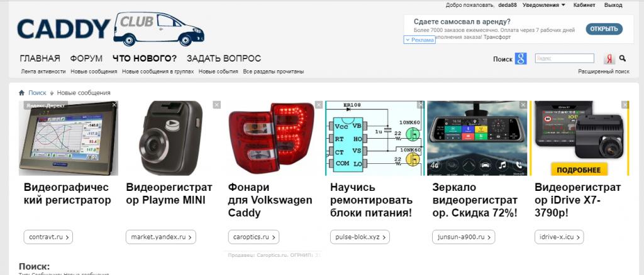Close the iDrive X7 ad
This screenshot has width=644, height=275.
[x=625, y=105]
